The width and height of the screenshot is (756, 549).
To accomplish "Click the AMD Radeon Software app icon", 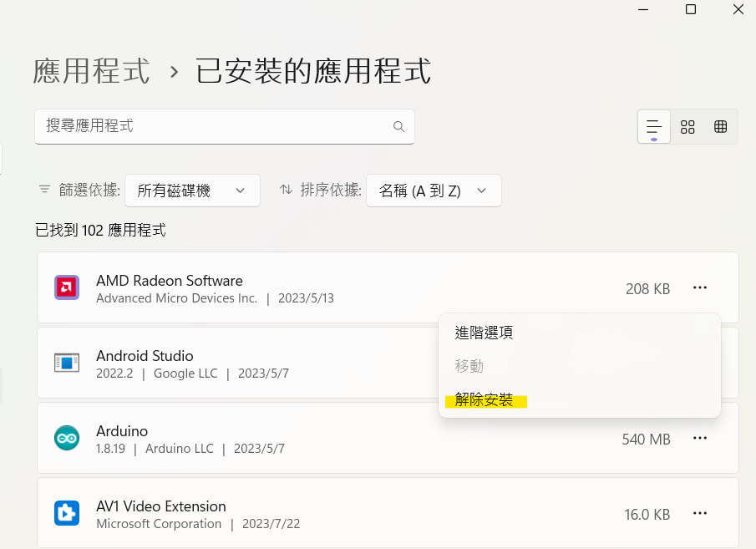I will coord(67,287).
